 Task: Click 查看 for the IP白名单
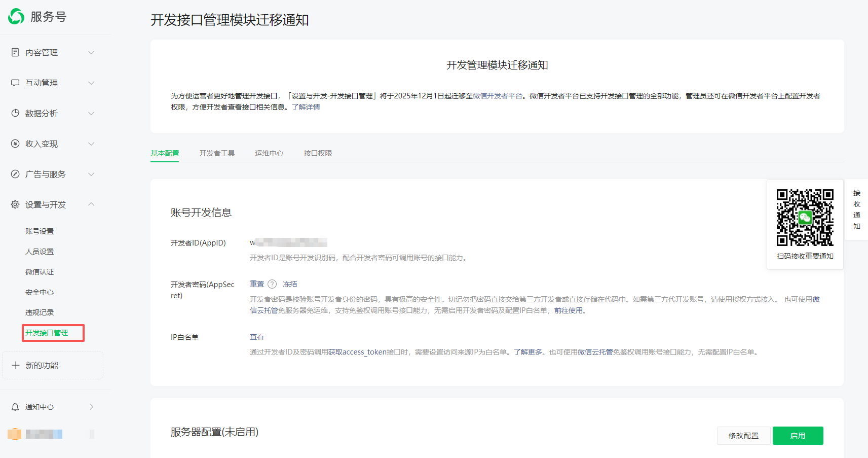[257, 337]
